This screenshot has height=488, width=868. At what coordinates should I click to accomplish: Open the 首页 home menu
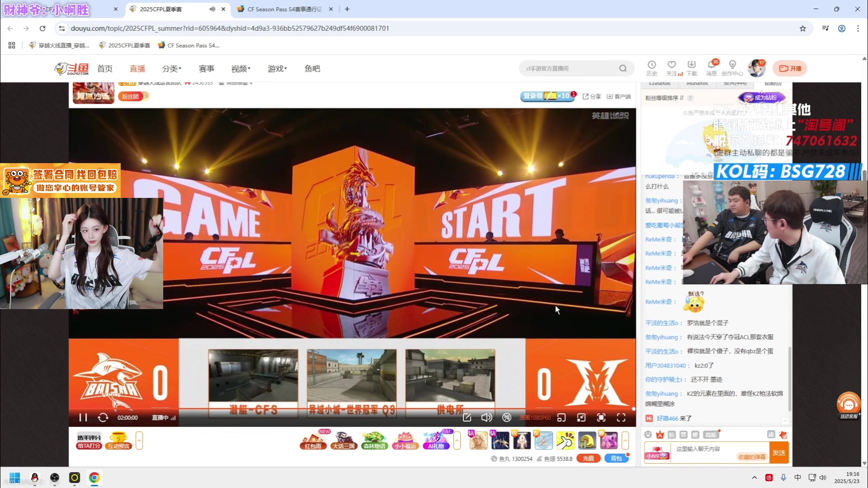pos(105,69)
